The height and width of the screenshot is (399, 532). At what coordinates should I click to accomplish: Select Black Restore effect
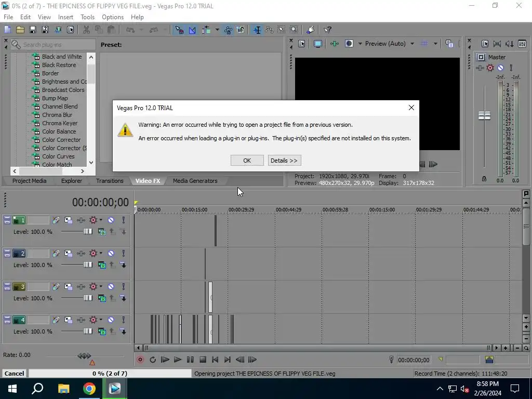[59, 65]
